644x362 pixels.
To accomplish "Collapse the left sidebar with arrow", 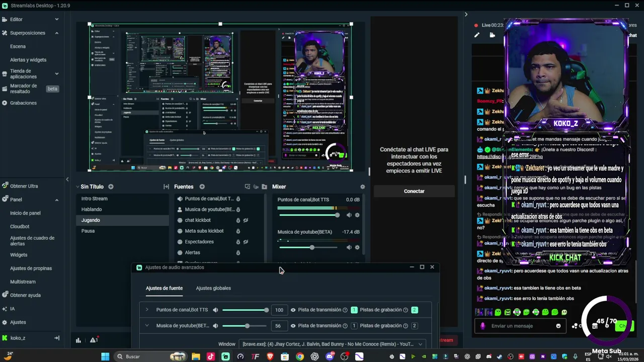I will pyautogui.click(x=67, y=179).
